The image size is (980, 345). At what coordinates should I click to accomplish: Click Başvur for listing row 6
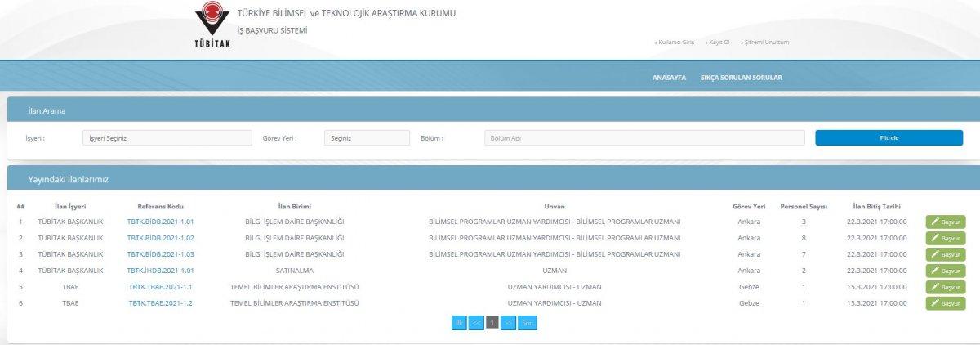click(x=945, y=303)
